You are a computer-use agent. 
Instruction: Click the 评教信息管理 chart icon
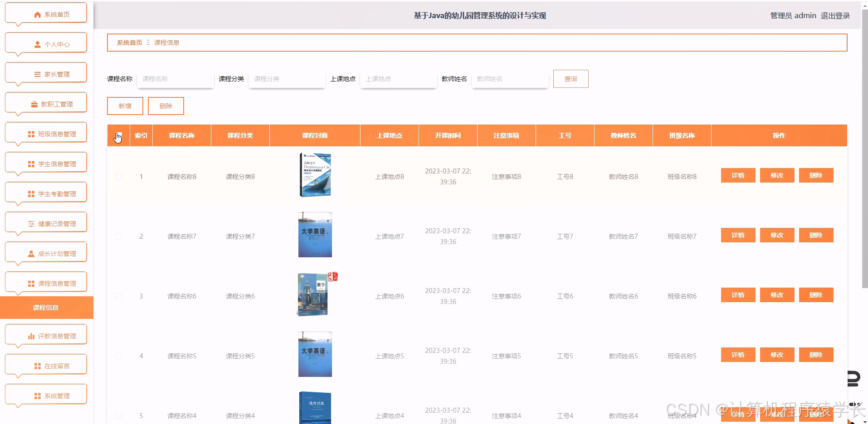[30, 336]
